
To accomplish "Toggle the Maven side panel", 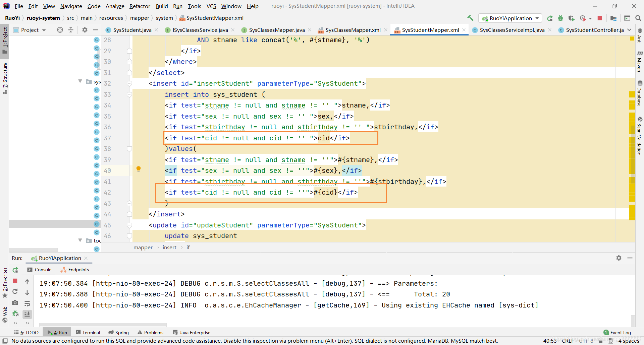I will click(640, 62).
